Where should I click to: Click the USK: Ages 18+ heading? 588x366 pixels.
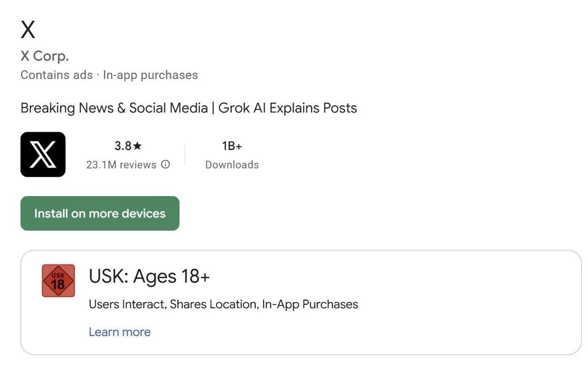click(x=149, y=276)
